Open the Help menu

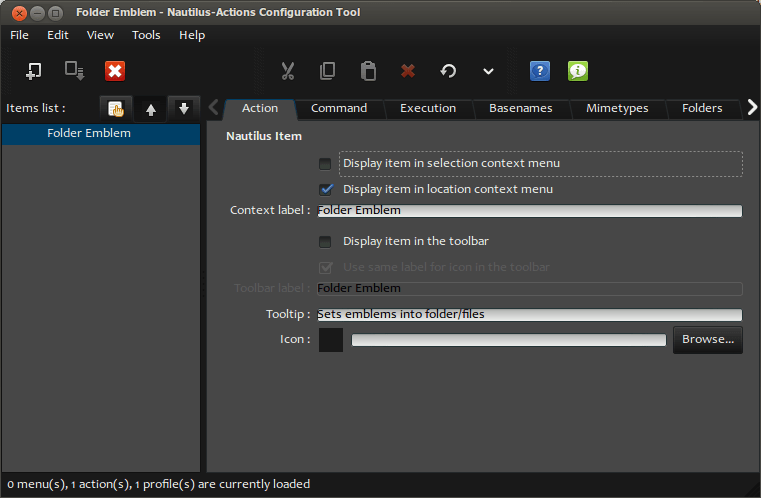[x=192, y=35]
